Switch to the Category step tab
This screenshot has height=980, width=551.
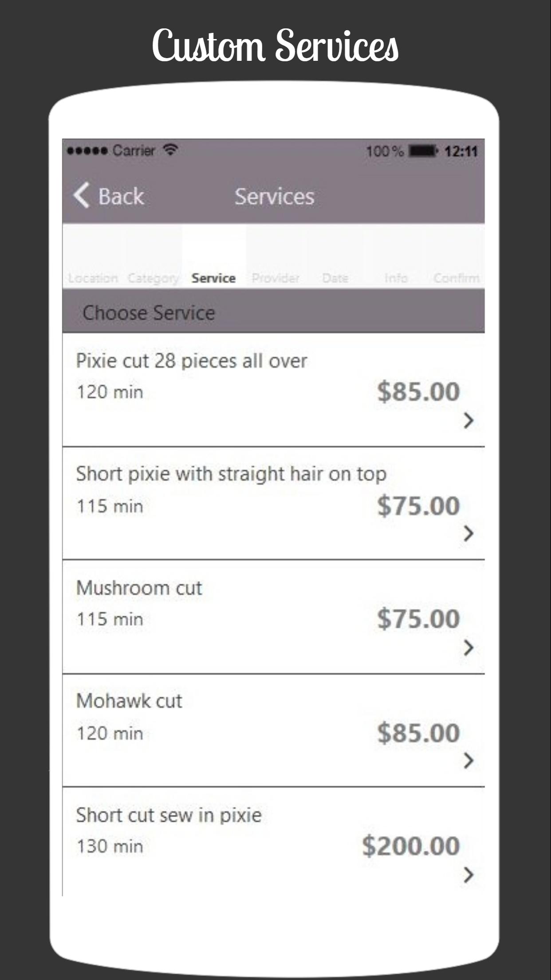point(153,278)
